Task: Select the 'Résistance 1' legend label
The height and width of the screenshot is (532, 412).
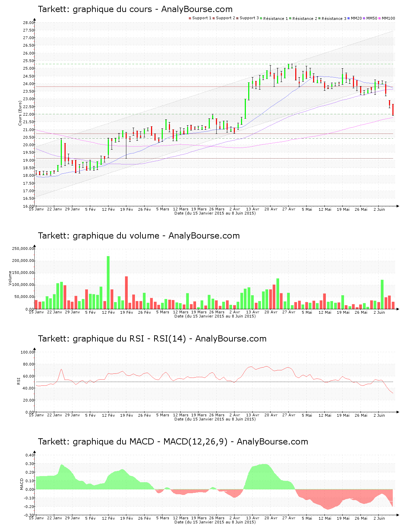Action: coord(276,19)
